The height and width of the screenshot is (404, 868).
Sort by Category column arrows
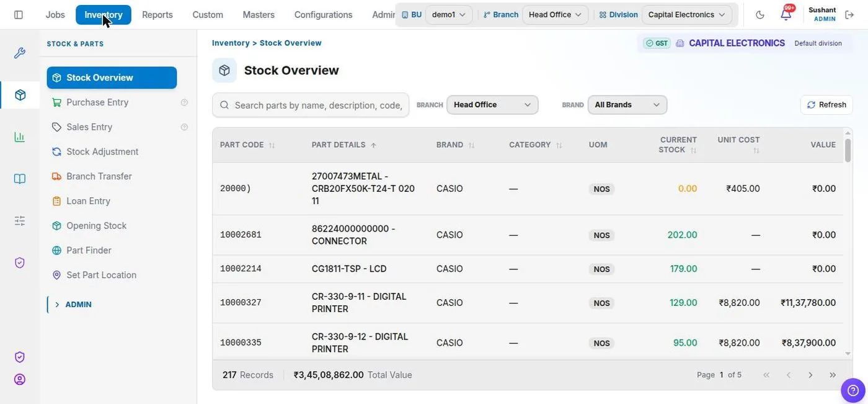click(x=559, y=145)
